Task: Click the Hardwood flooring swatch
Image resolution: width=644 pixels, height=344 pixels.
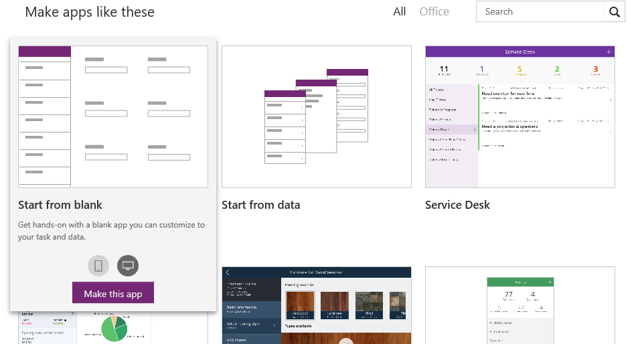Action: click(x=300, y=305)
